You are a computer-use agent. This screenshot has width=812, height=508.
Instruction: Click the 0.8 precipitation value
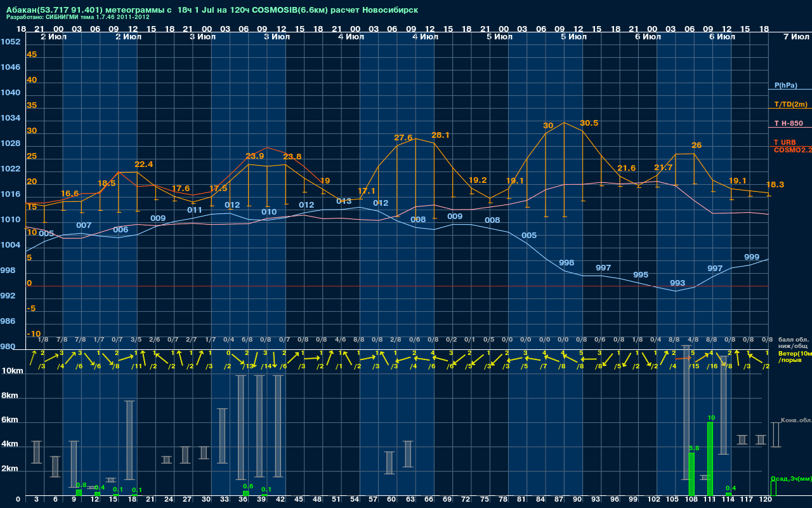tap(81, 485)
